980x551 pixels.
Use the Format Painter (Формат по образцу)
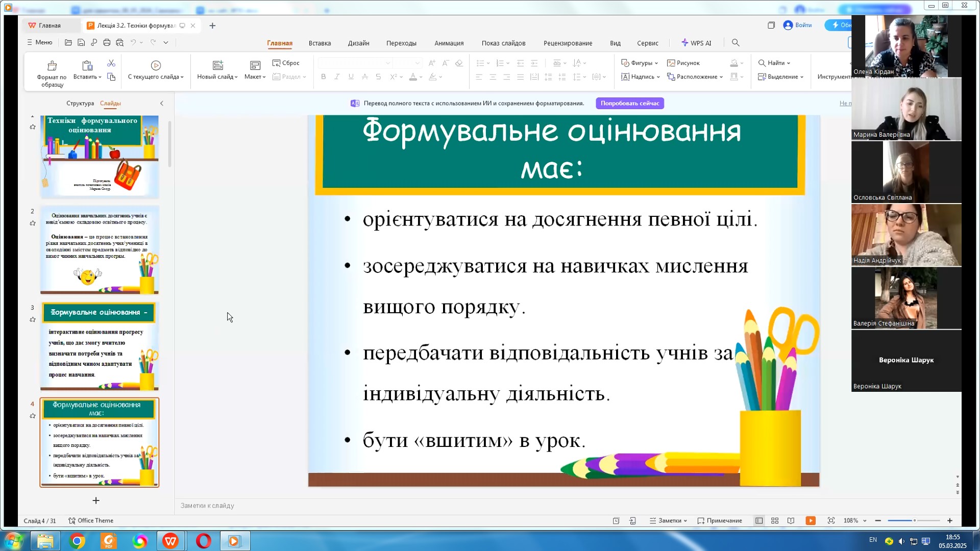[x=52, y=73]
